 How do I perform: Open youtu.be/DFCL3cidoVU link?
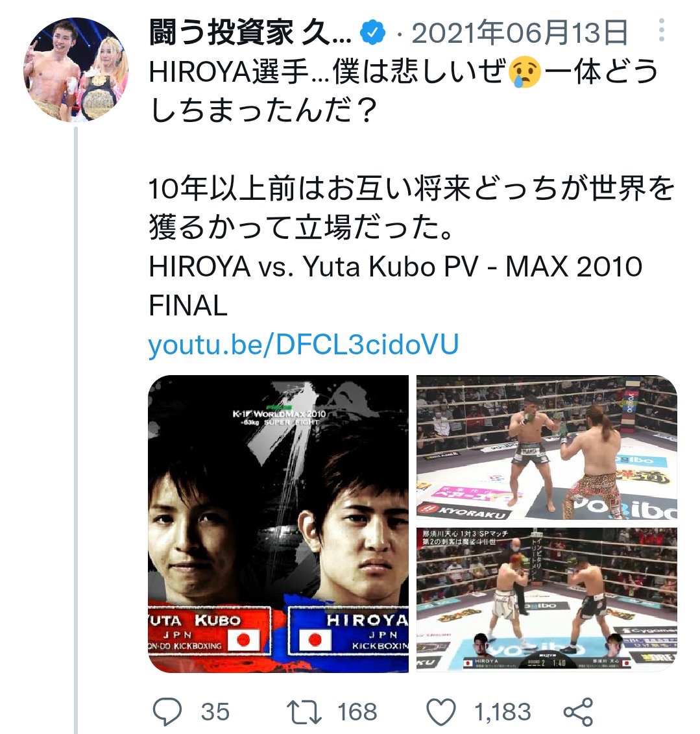(x=303, y=345)
